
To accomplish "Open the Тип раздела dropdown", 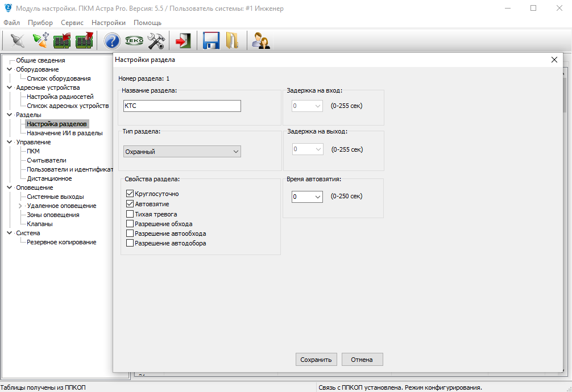I will coord(182,151).
